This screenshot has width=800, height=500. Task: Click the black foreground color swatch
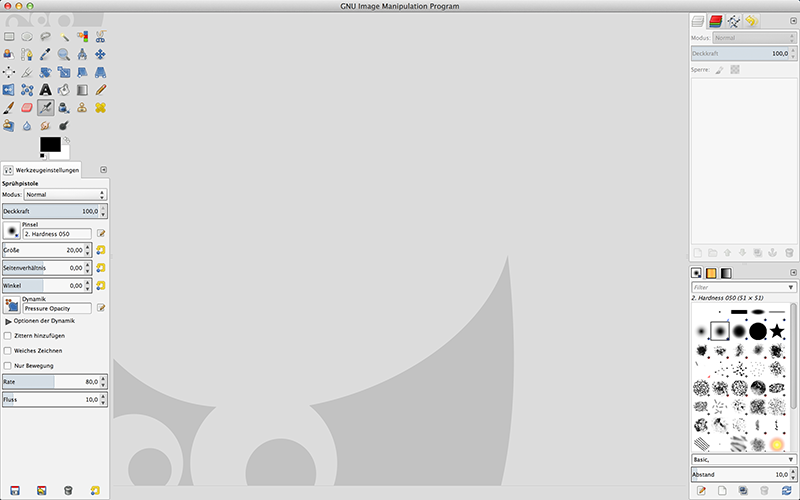50,144
